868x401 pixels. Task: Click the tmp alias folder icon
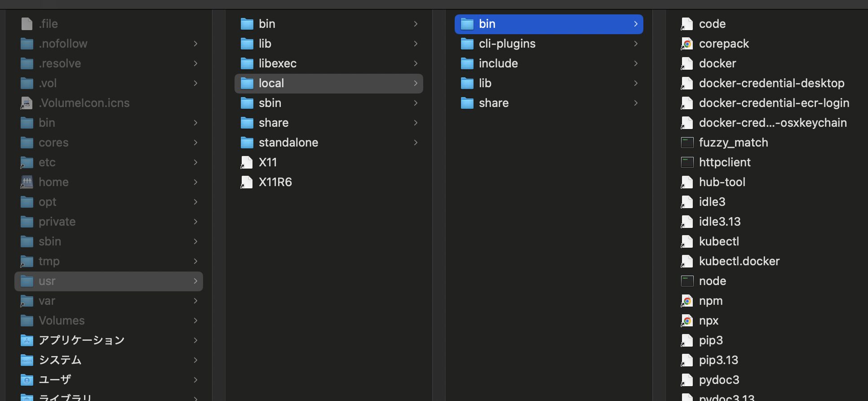[27, 261]
